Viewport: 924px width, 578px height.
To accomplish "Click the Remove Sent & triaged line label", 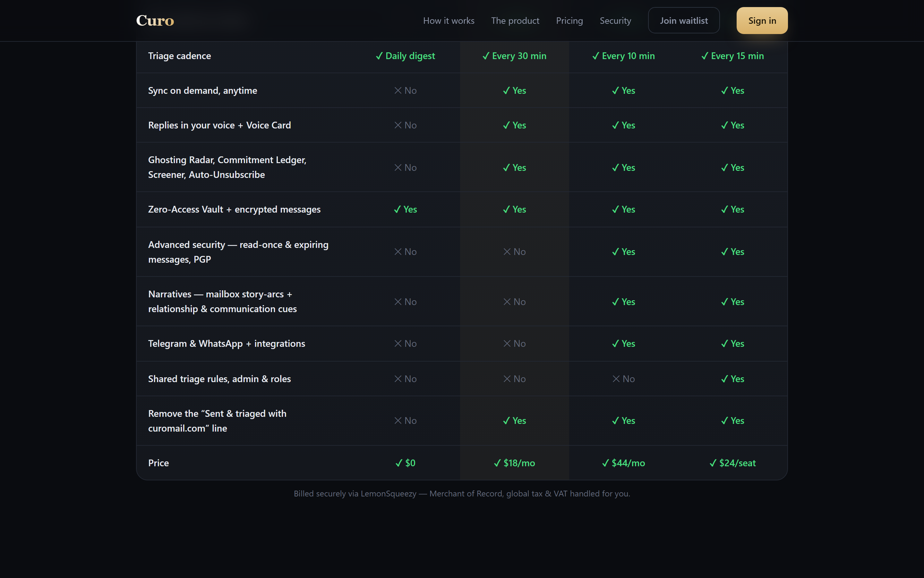I will coord(217,421).
